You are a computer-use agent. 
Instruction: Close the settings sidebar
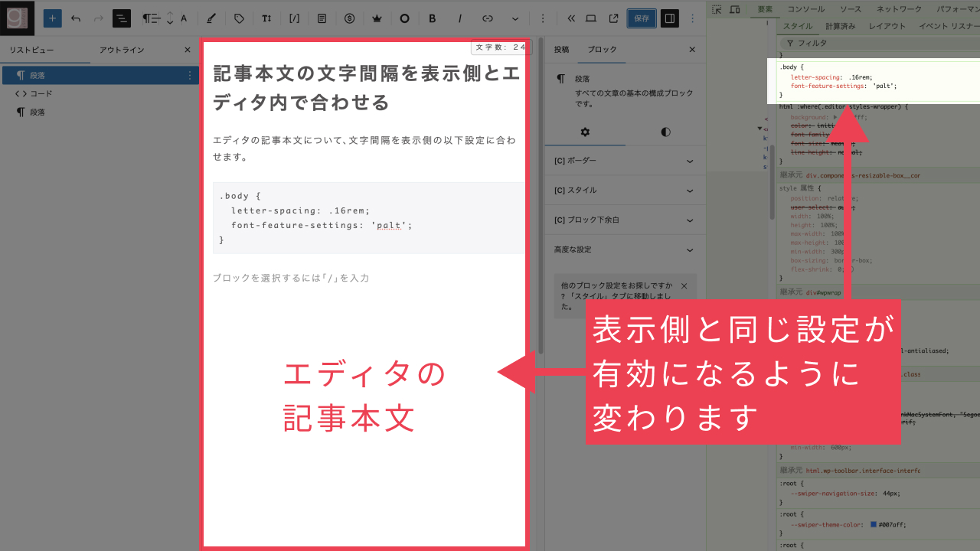click(692, 50)
